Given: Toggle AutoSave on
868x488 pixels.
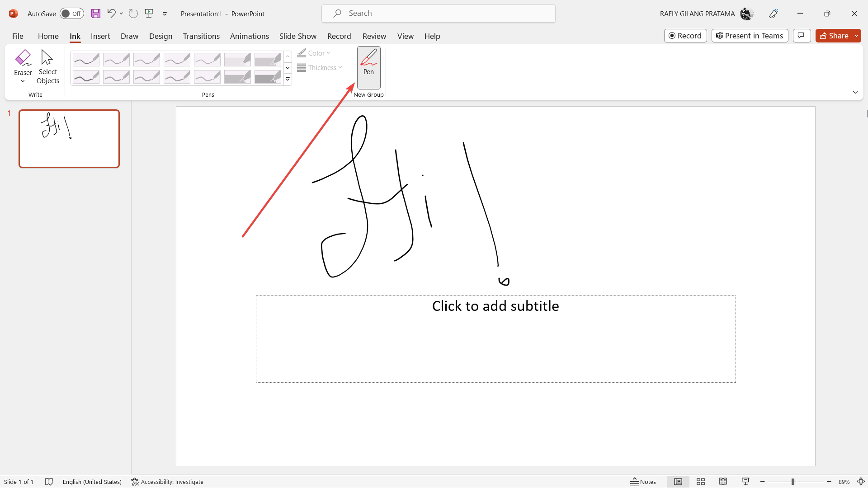Looking at the screenshot, I should (x=71, y=14).
